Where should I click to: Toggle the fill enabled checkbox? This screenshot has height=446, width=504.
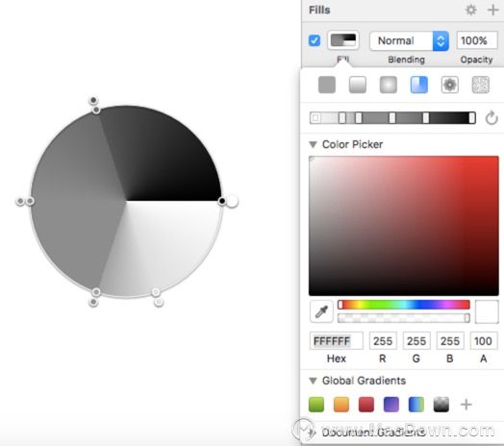314,40
